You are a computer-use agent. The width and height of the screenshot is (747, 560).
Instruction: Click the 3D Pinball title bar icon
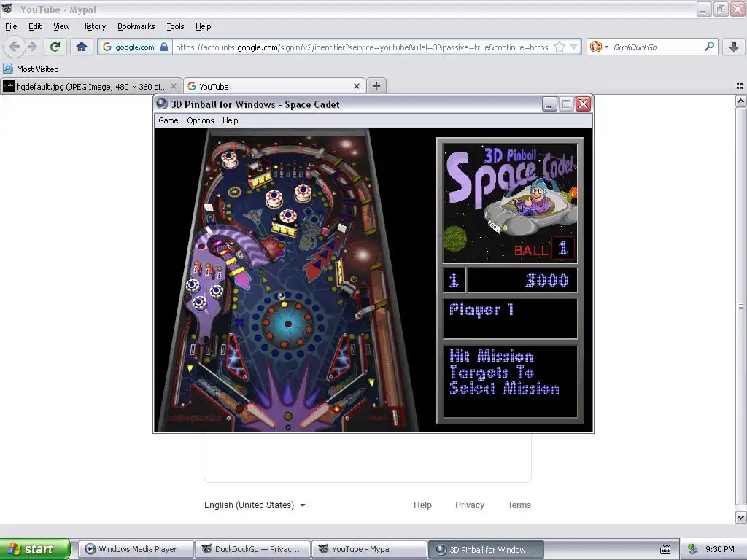[162, 104]
